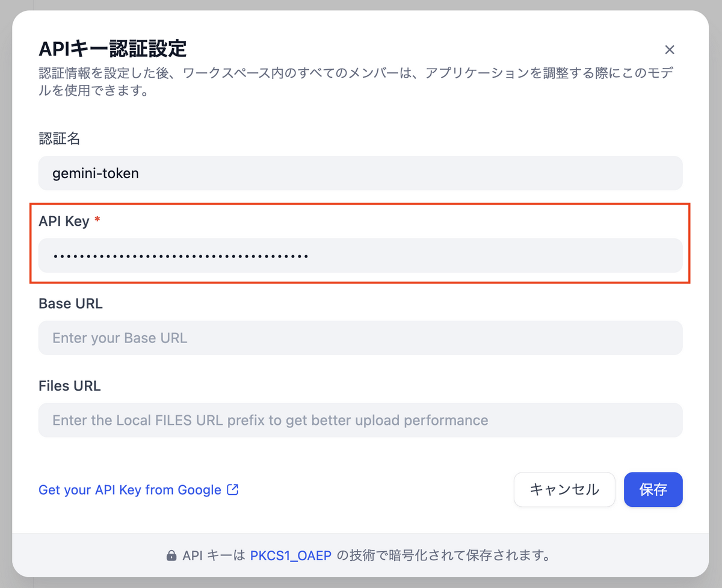Focus the Base URL input field
Viewport: 722px width, 588px height.
[361, 338]
